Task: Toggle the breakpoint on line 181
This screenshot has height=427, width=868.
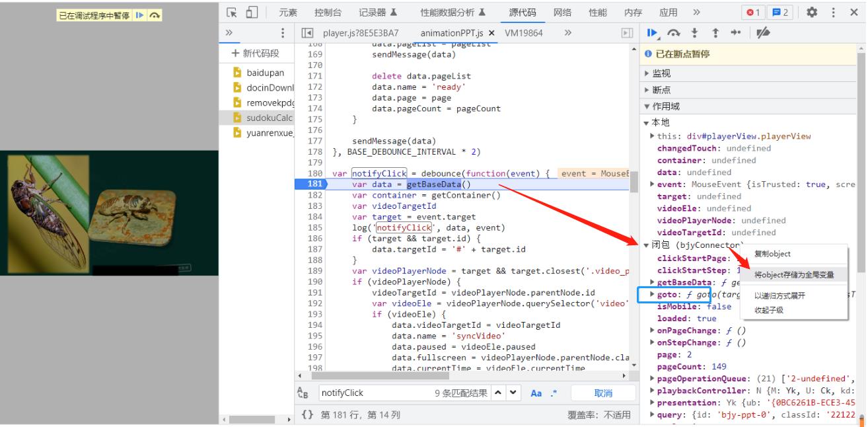Action: coord(307,187)
